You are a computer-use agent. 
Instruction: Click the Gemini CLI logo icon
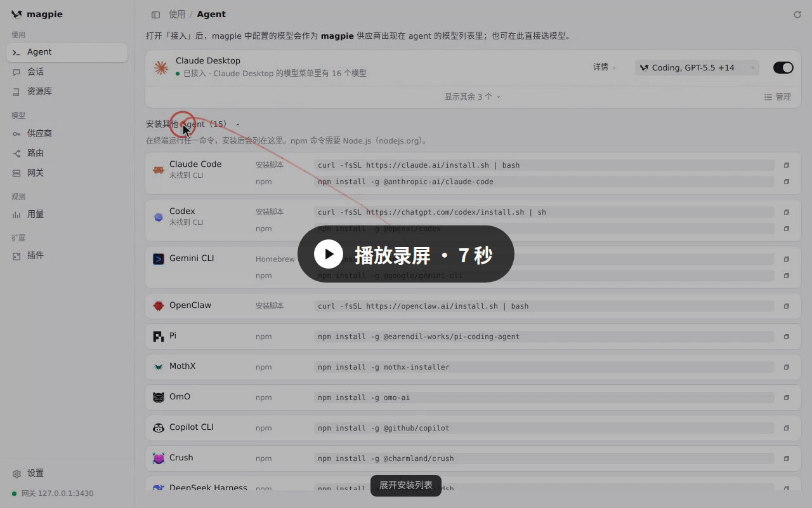tap(159, 259)
